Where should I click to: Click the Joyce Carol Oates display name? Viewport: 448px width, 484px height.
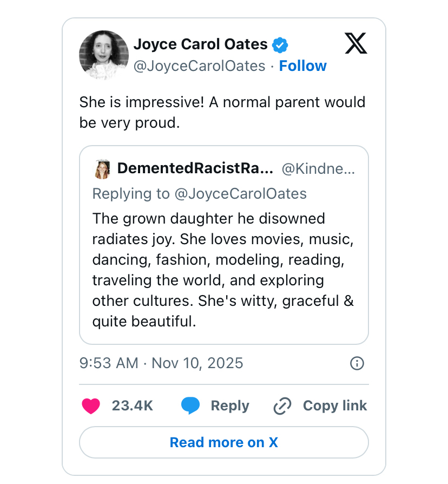200,44
